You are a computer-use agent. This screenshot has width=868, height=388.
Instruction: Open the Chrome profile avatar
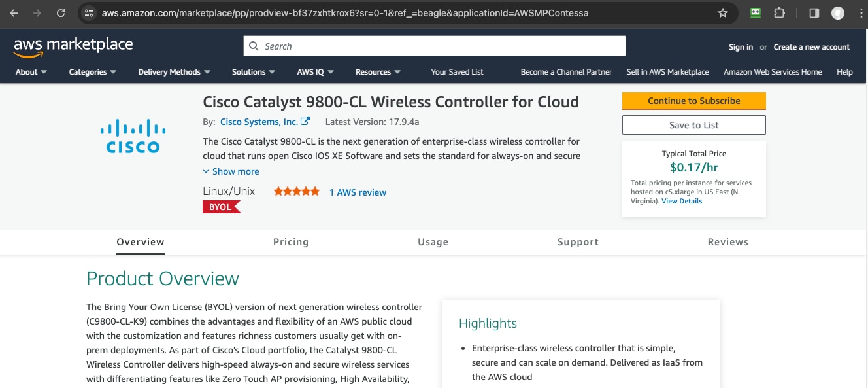tap(838, 13)
